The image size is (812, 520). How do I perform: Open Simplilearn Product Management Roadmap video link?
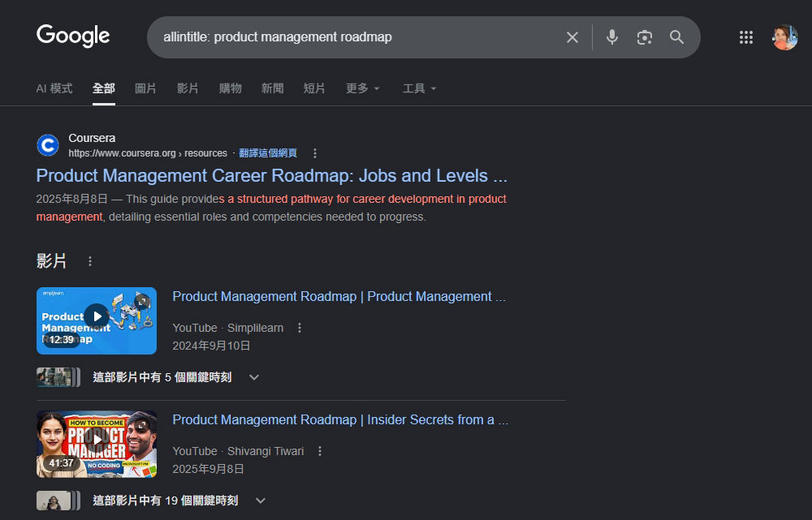coord(339,296)
